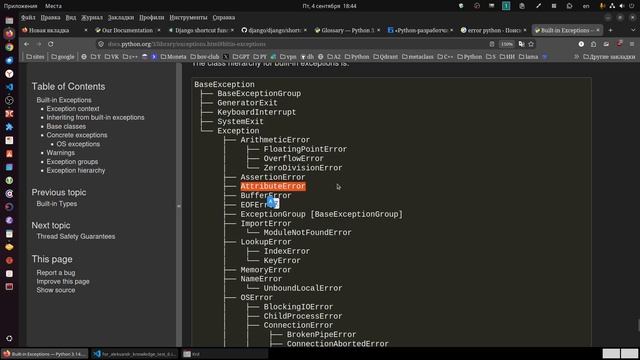Image resolution: width=640 pixels, height=360 pixels.
Task: Open reader view icon in address bar
Action: point(492,44)
